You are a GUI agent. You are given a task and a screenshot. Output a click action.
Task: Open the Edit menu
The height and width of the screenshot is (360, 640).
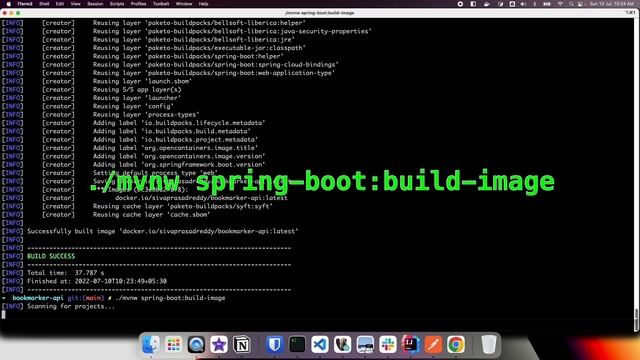[60, 4]
